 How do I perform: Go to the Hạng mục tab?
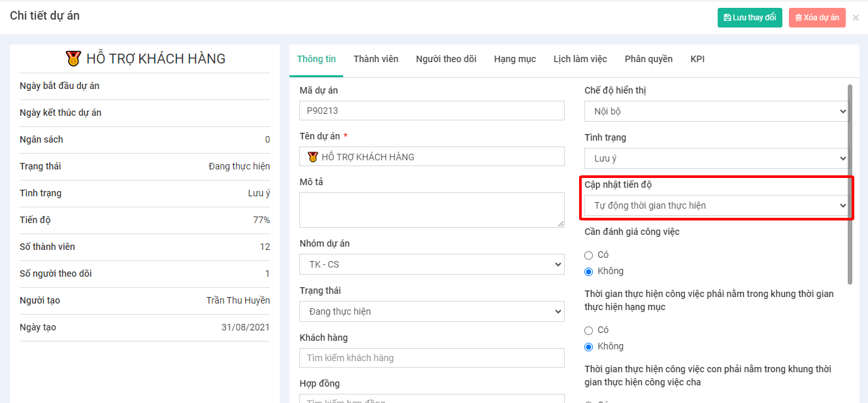[514, 59]
